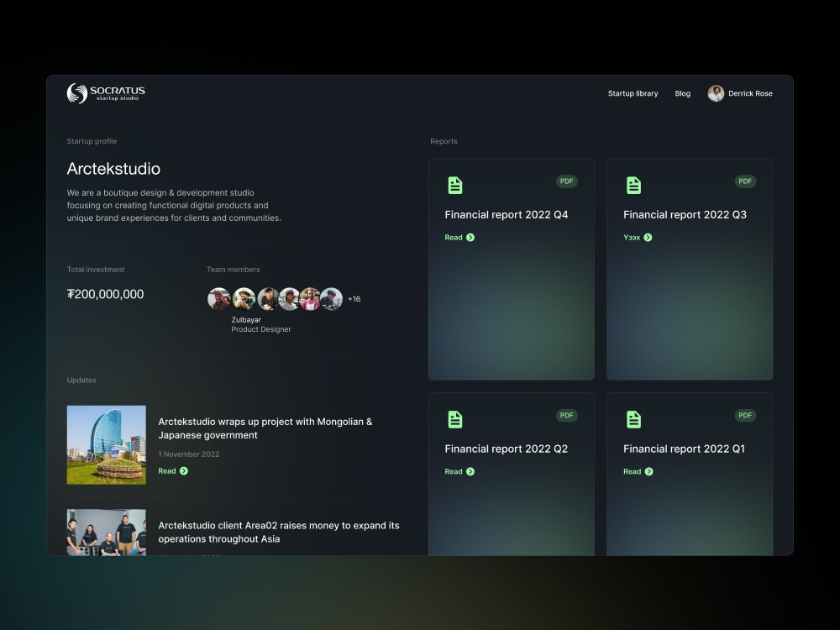This screenshot has height=630, width=840.
Task: Click the PDF badge on the Q4 report
Action: coord(566,181)
